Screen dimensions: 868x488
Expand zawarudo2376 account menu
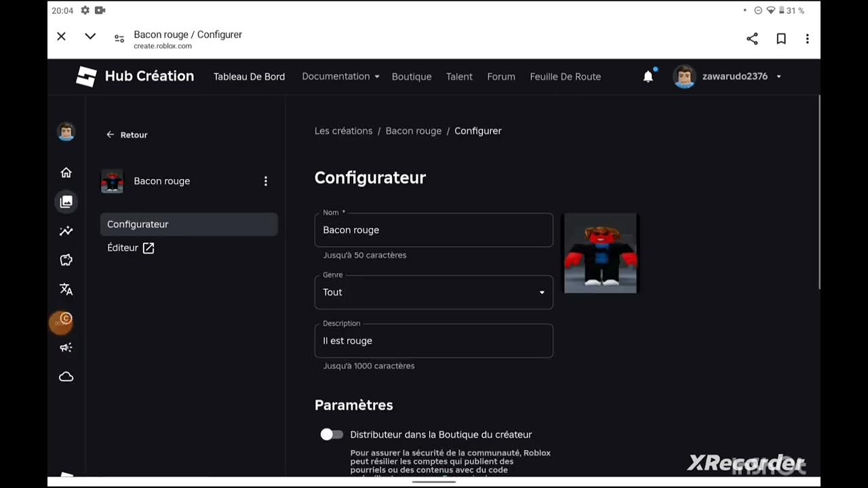[x=728, y=77]
